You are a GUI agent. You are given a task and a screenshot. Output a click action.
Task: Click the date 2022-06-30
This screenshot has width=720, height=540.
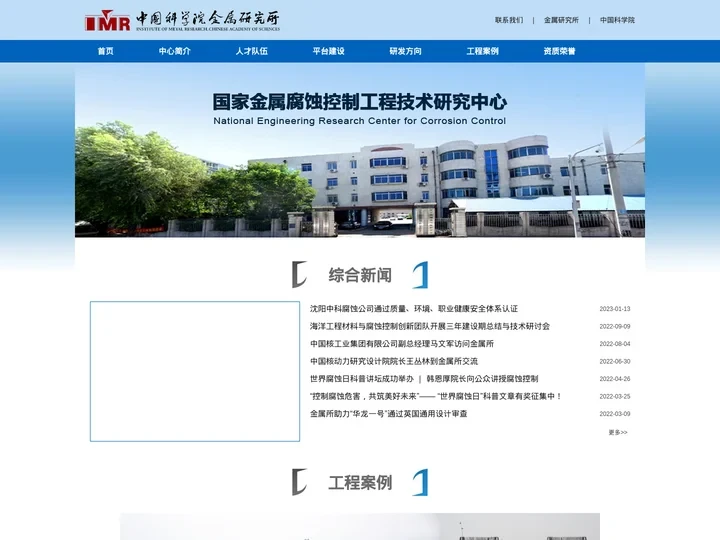(x=615, y=361)
